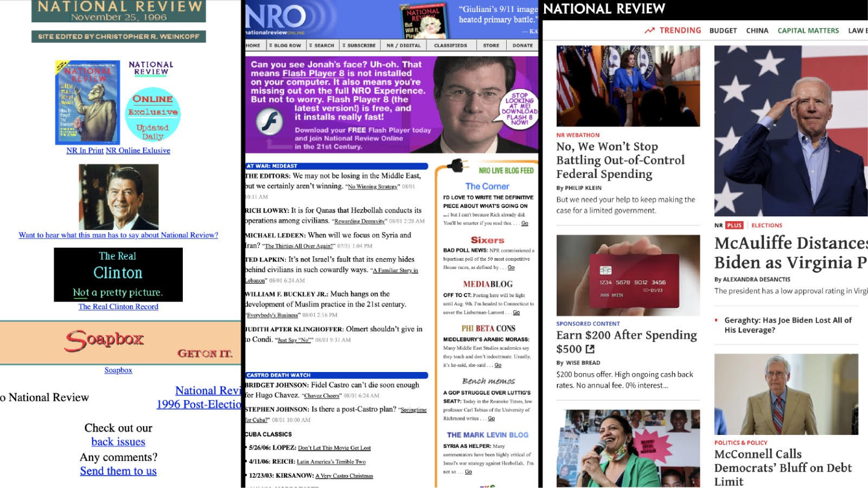Click the Ronald Reagan photo thumbnail
Screen dimensions: 868x488
pyautogui.click(x=119, y=197)
